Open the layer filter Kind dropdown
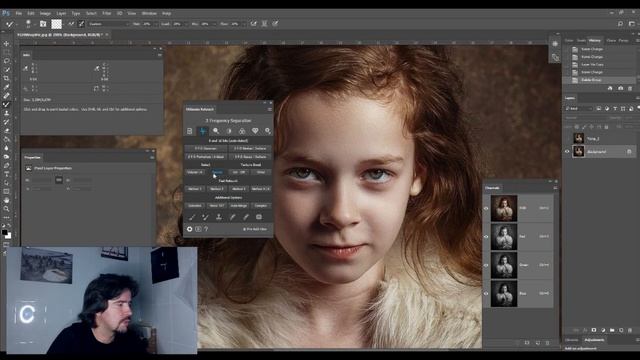640x360 pixels. coord(579,109)
